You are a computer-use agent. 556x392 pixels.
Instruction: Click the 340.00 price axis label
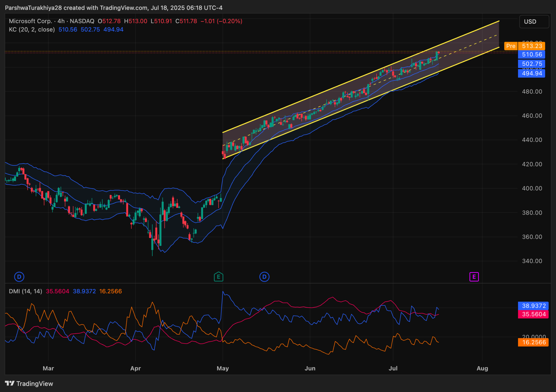(532, 261)
